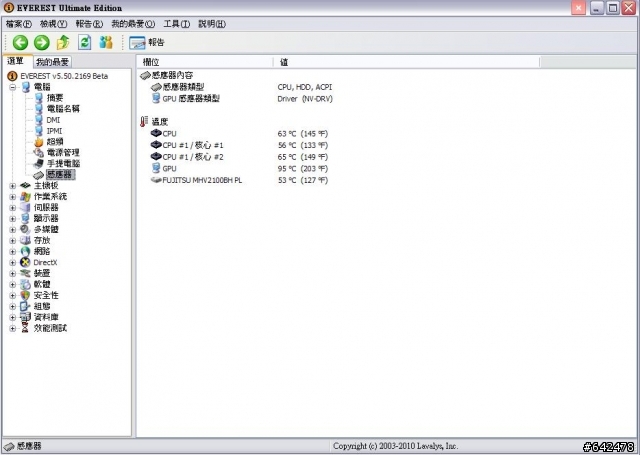Open the 我的最愛(O) menu
The height and width of the screenshot is (455, 640).
(133, 24)
